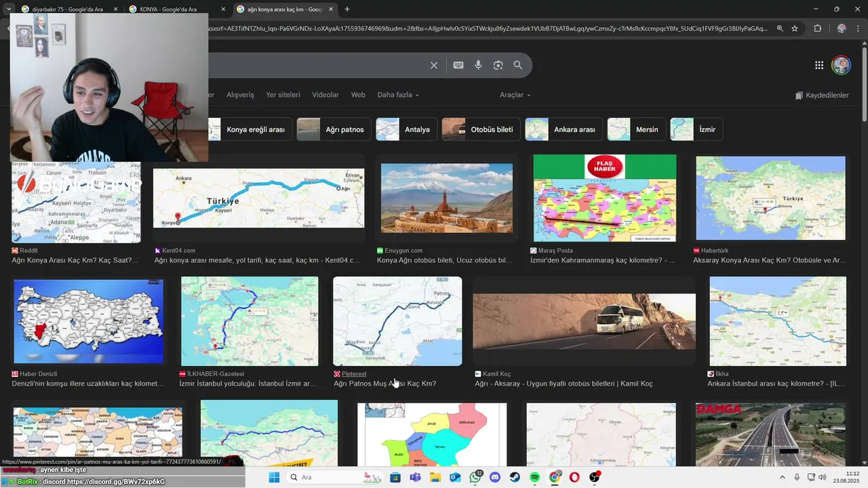868x488 pixels.
Task: Open the Google account avatar on the page
Action: tap(841, 65)
